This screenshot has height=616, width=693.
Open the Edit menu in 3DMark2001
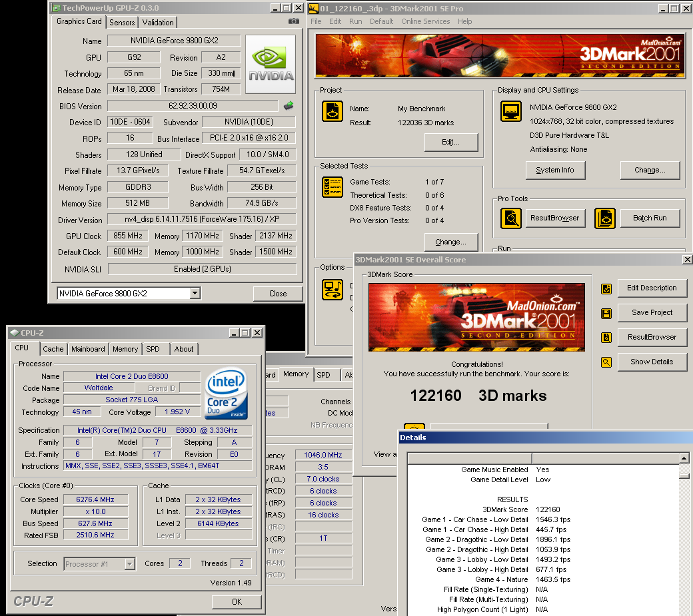335,21
